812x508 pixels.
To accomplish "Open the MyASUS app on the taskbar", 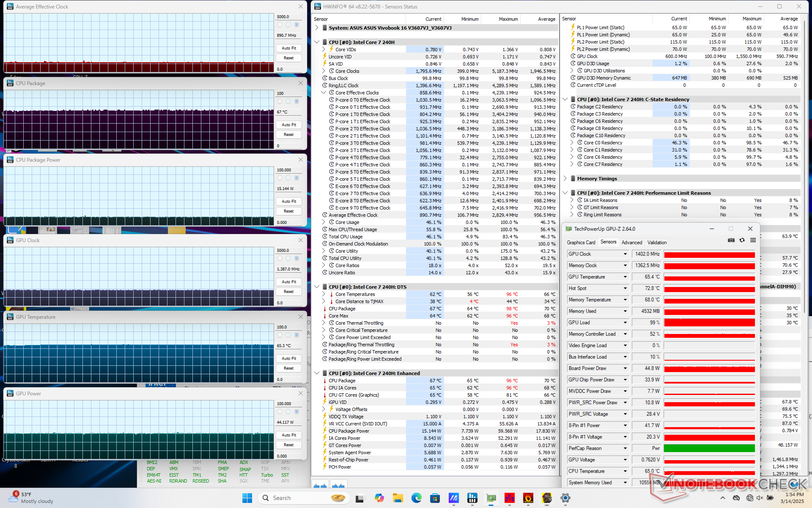I will 453,498.
